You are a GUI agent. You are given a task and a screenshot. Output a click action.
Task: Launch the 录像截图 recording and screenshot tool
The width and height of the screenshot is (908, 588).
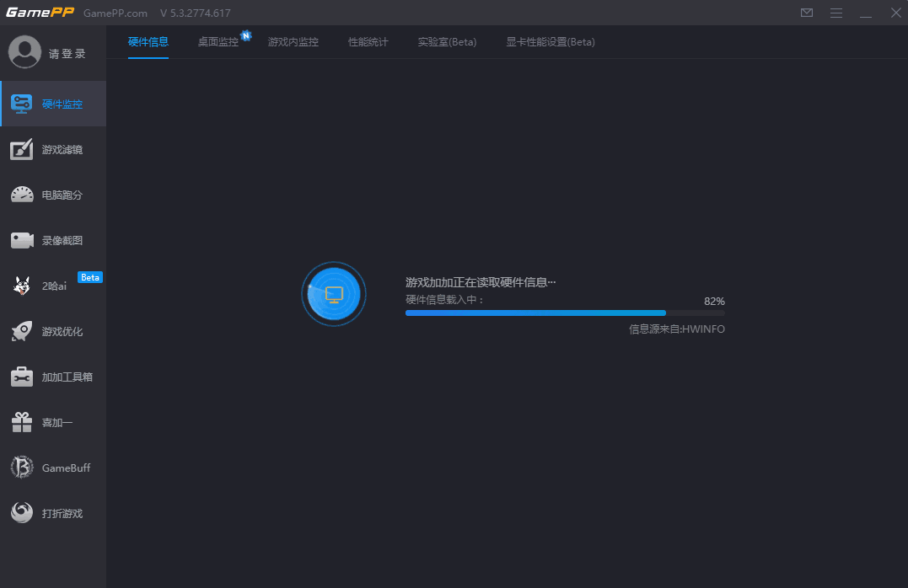click(53, 240)
